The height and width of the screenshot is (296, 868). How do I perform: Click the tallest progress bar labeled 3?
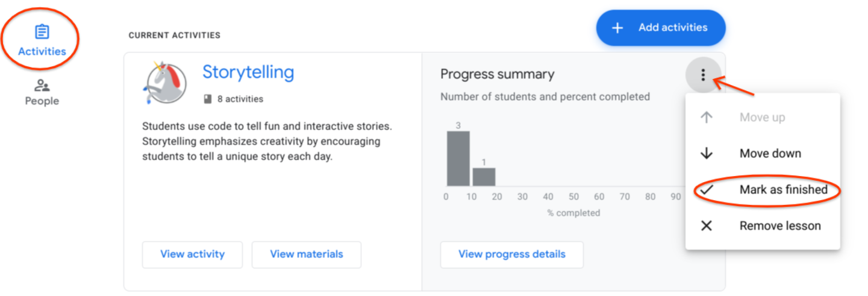[458, 158]
